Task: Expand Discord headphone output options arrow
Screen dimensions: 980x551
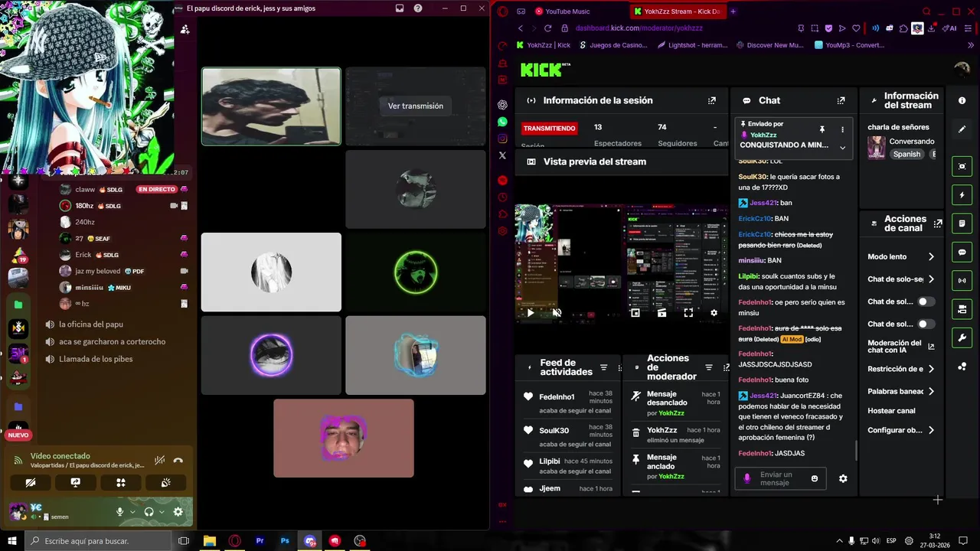Action: coord(162,512)
